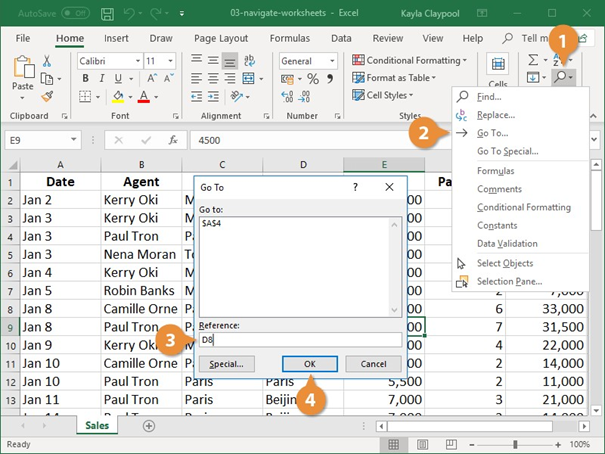Image resolution: width=605 pixels, height=454 pixels.
Task: Click the AutoSum sigma icon
Action: click(533, 60)
